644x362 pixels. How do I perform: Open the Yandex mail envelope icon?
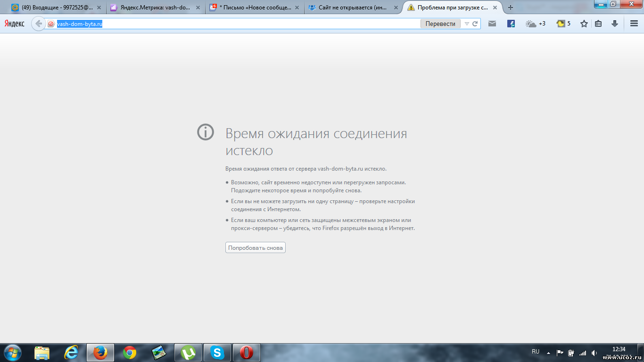pos(492,24)
